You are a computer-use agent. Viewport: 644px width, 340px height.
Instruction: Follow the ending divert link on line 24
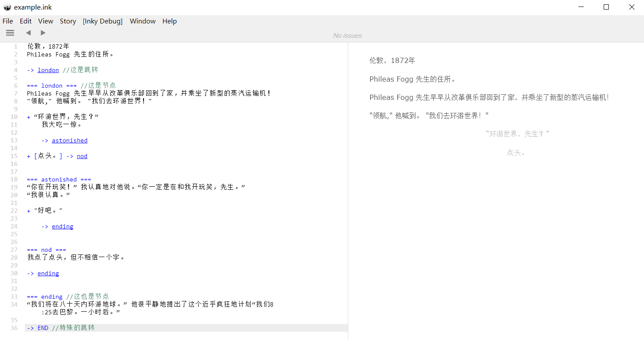(62, 226)
